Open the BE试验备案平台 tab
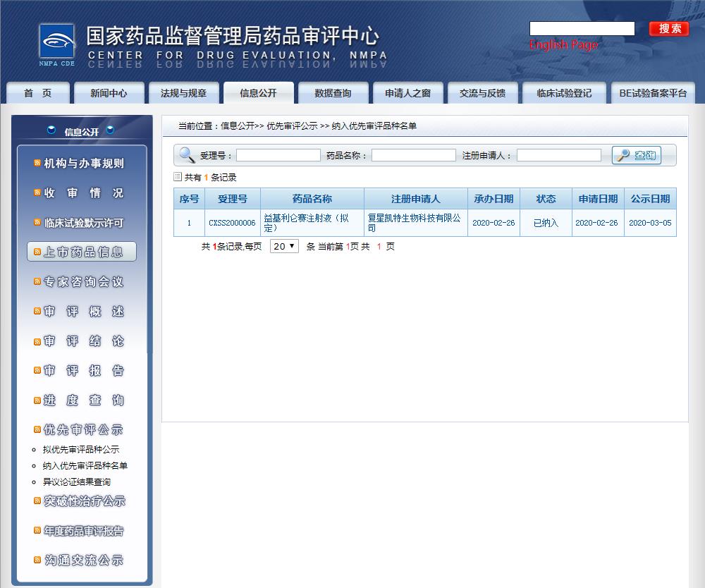 pyautogui.click(x=653, y=92)
